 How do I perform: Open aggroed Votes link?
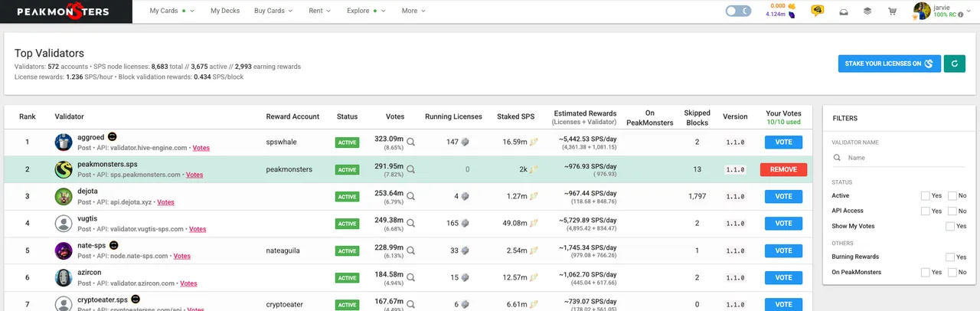click(201, 147)
